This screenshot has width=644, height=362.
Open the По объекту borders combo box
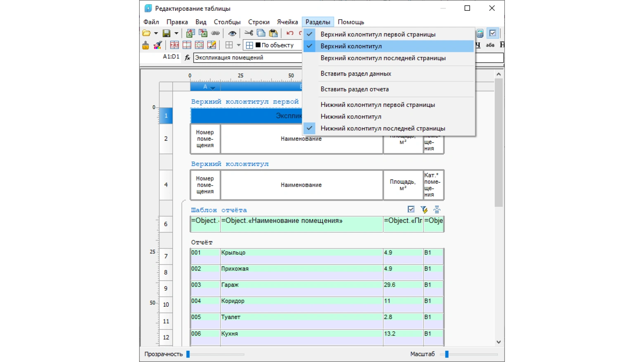pyautogui.click(x=273, y=45)
